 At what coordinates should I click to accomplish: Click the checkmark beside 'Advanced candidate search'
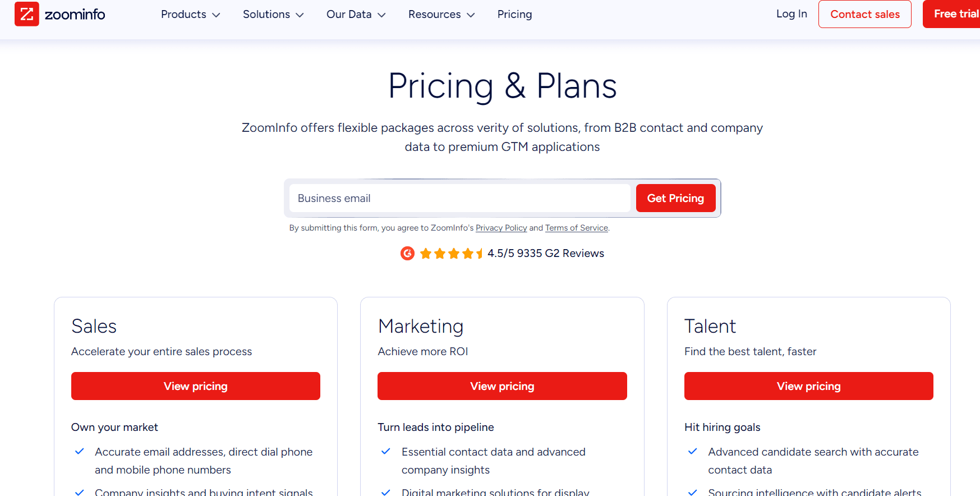[692, 452]
